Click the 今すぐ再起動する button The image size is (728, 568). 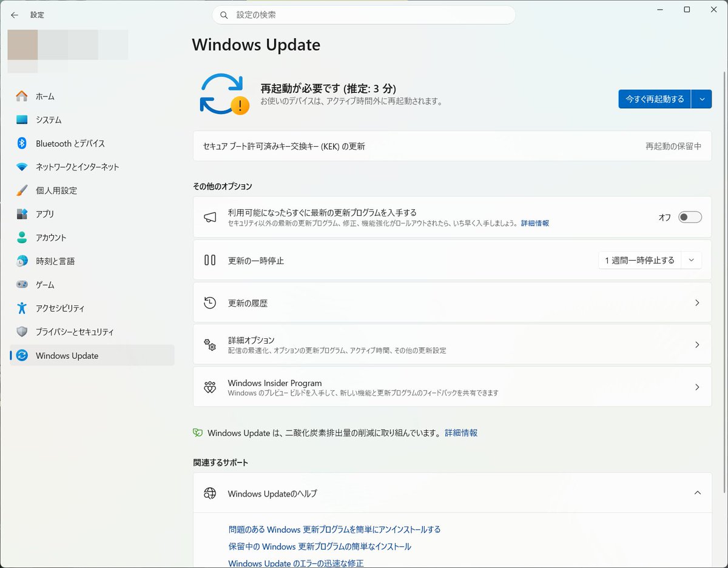(x=655, y=99)
